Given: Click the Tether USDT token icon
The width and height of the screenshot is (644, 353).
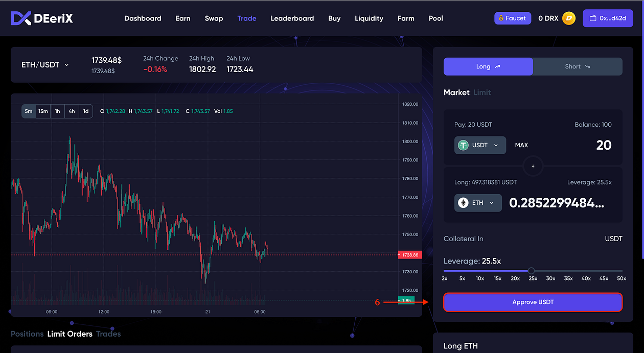Looking at the screenshot, I should coord(464,145).
